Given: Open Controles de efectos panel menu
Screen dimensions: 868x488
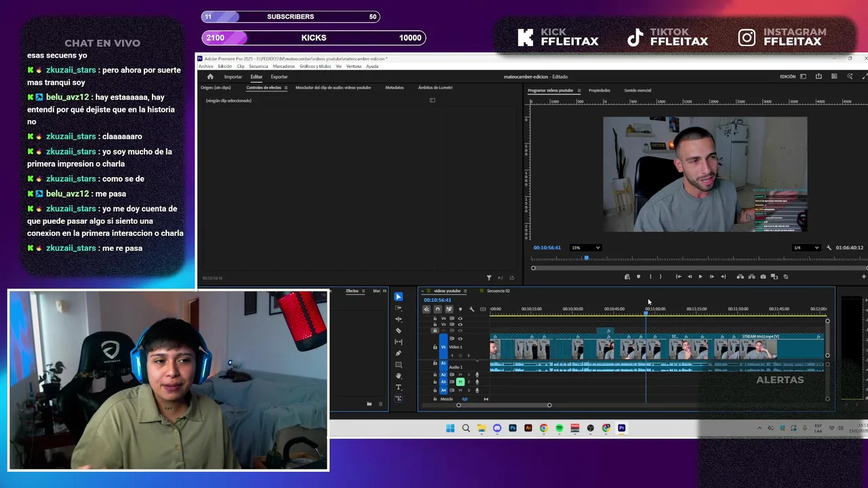Looking at the screenshot, I should coord(285,88).
